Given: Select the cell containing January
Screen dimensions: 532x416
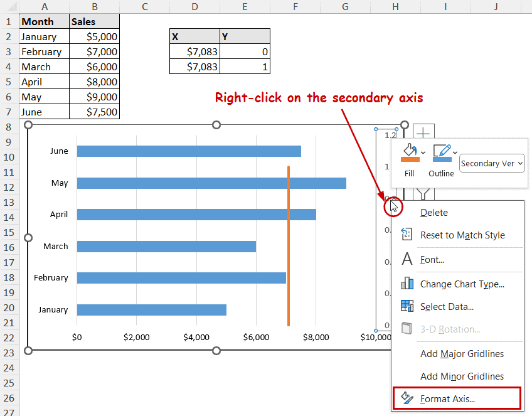Looking at the screenshot, I should [x=44, y=36].
